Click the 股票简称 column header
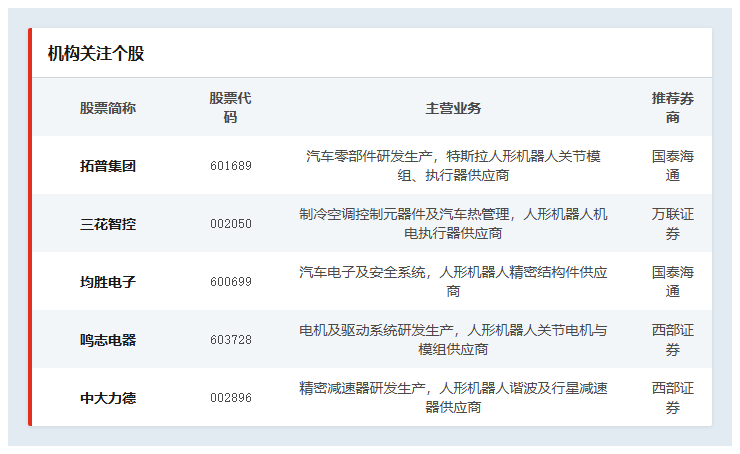This screenshot has height=454, width=740. 108,108
